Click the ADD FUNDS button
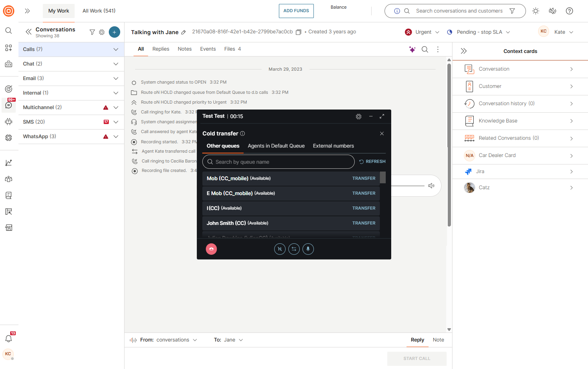The image size is (588, 369). coord(296,11)
